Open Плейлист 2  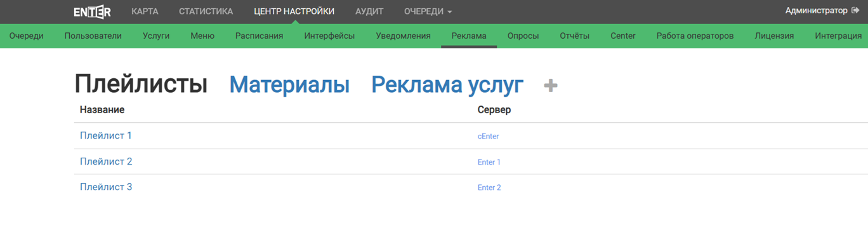106,161
